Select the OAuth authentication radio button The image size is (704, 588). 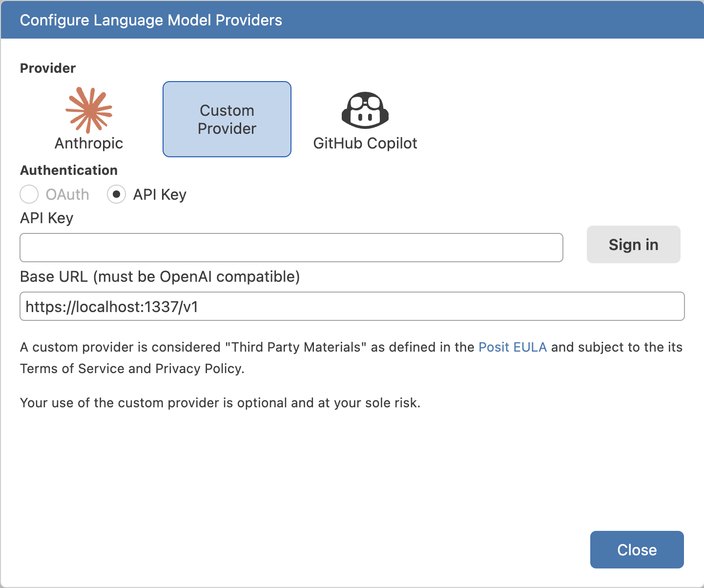click(29, 194)
